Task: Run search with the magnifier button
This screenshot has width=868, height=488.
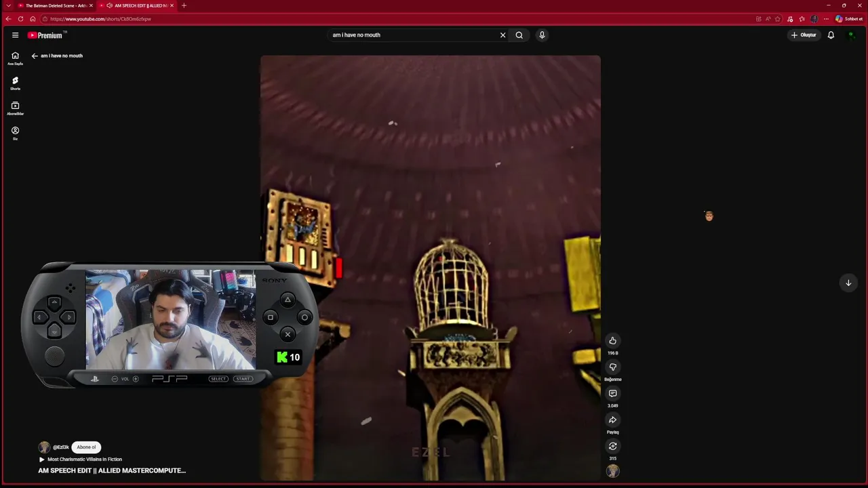Action: 519,35
